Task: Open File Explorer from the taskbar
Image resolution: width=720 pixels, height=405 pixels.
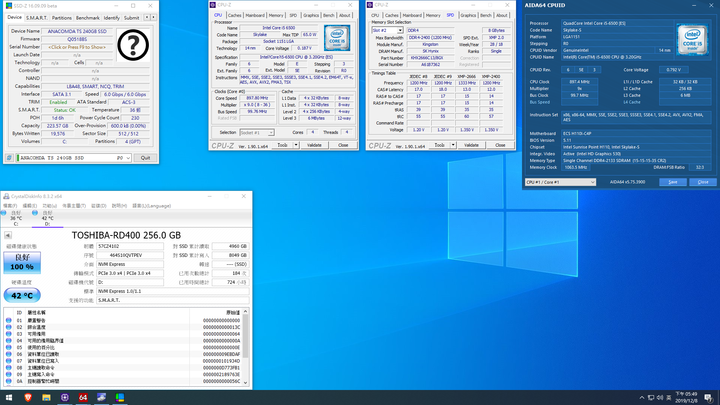Action: [46, 398]
